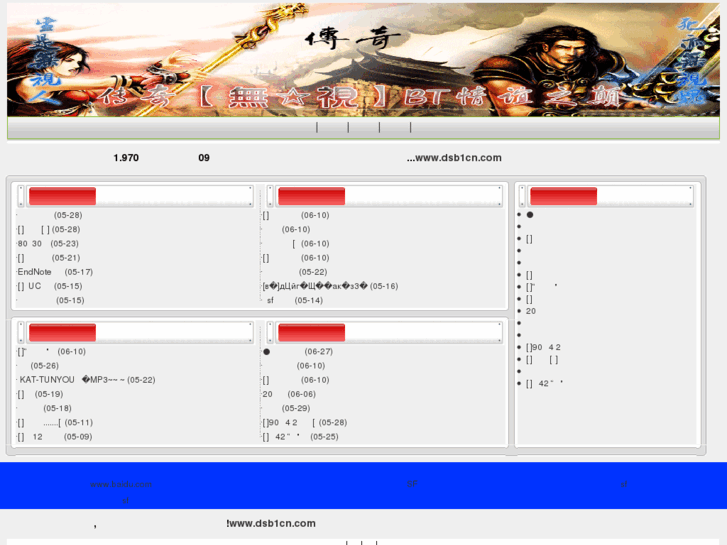
Task: Click the red header above EndNote list
Action: tap(63, 196)
